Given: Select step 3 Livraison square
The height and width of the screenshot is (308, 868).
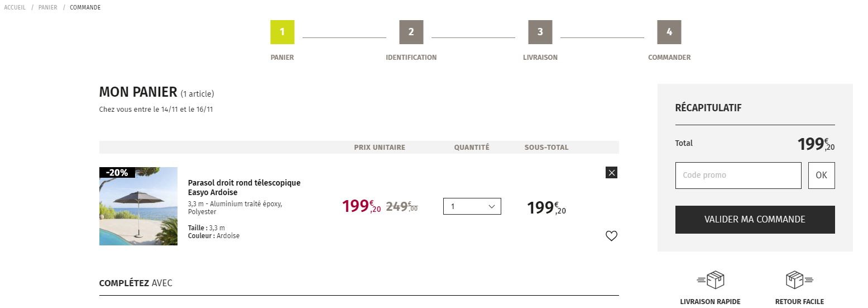Looking at the screenshot, I should (540, 32).
